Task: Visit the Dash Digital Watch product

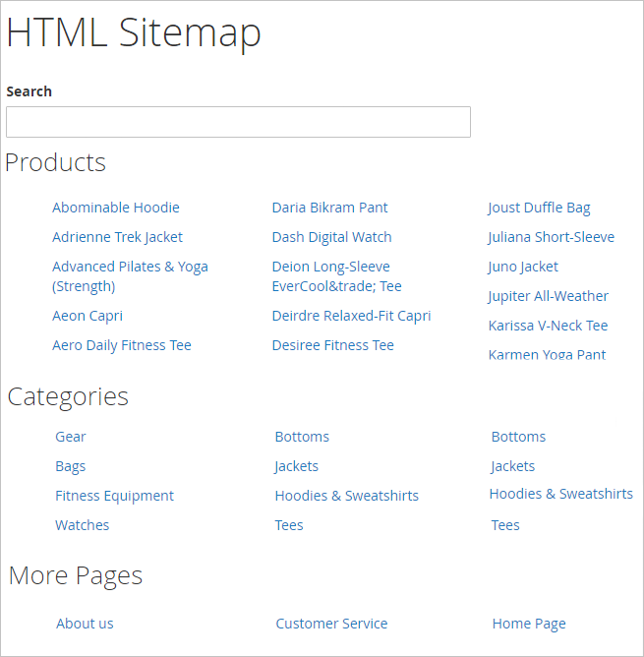Action: click(x=331, y=237)
